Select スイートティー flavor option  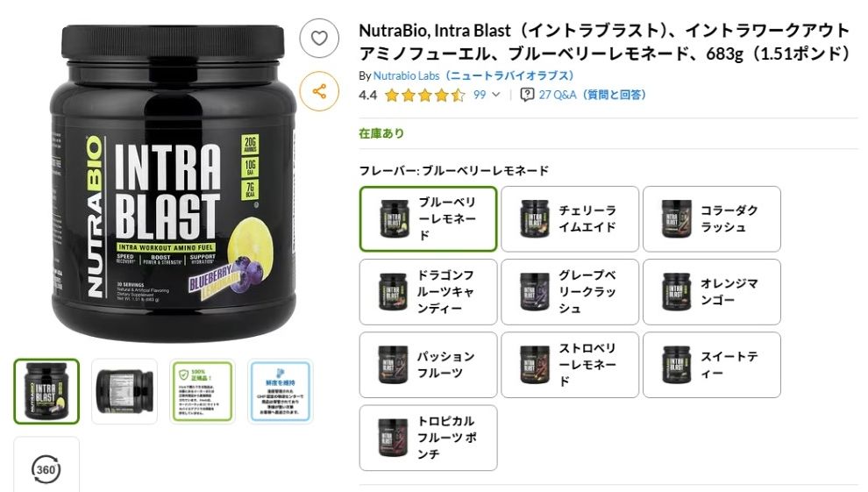pyautogui.click(x=711, y=365)
